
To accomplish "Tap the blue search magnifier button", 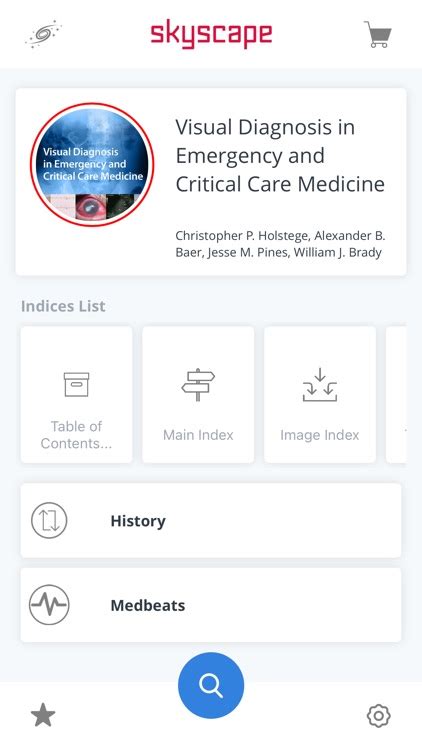I will (211, 685).
